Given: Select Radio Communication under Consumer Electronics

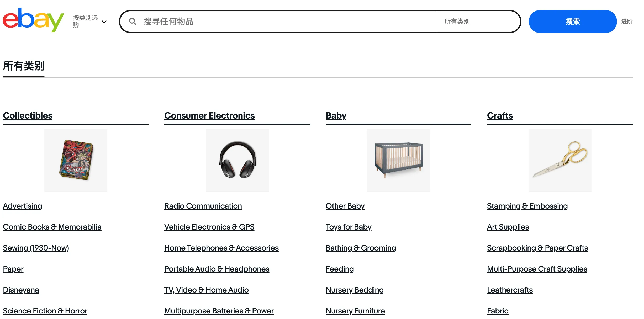Looking at the screenshot, I should click(x=203, y=206).
